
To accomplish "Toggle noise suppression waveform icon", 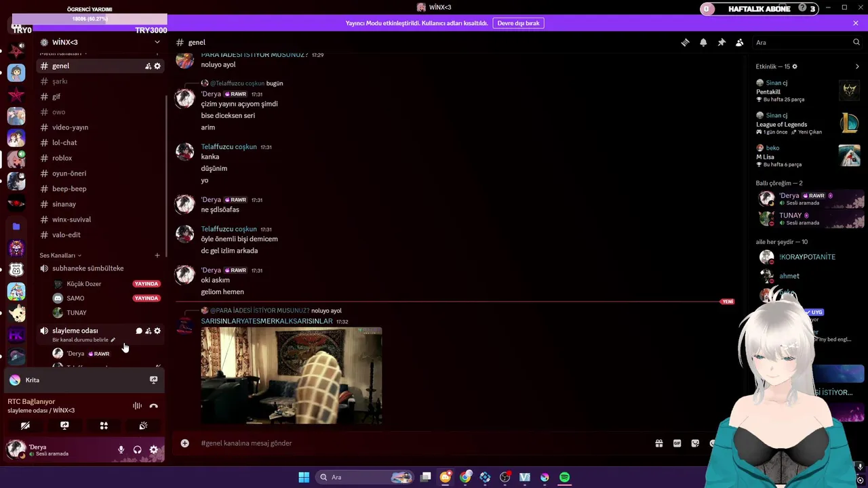I will click(137, 406).
